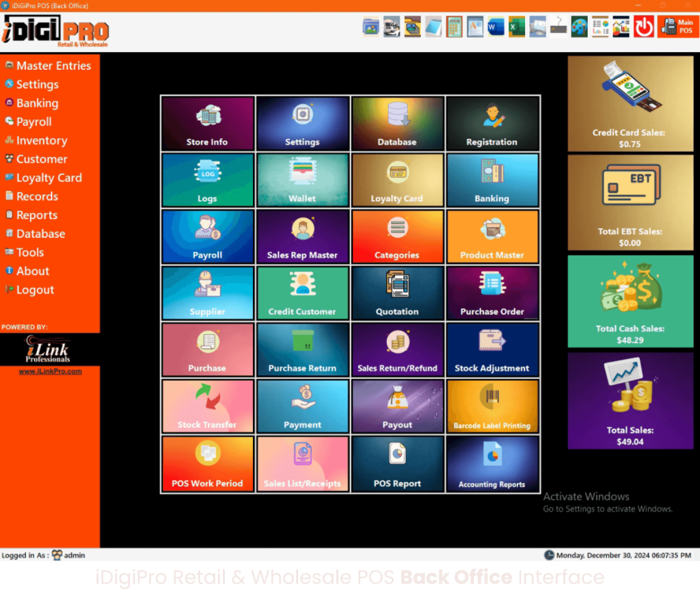This screenshot has height=593, width=700.
Task: Open the on-screen keyboard toolbar icon
Action: pos(558,27)
